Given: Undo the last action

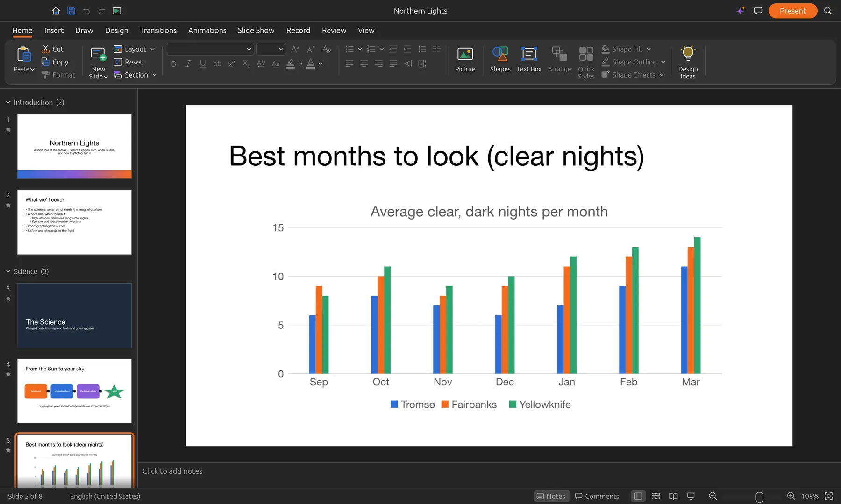Looking at the screenshot, I should [x=86, y=11].
